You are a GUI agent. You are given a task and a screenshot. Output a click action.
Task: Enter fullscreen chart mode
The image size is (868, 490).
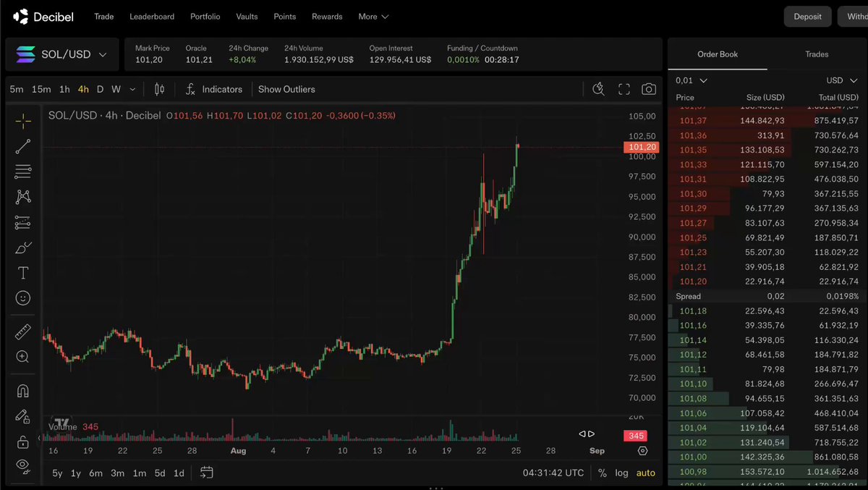pyautogui.click(x=624, y=89)
